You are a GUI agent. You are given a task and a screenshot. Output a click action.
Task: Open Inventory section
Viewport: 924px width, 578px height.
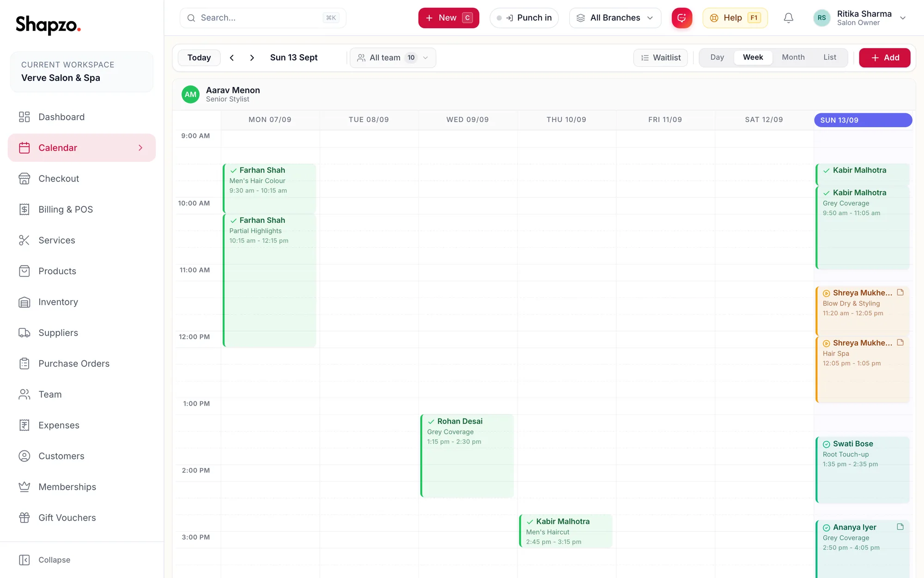tap(82, 302)
